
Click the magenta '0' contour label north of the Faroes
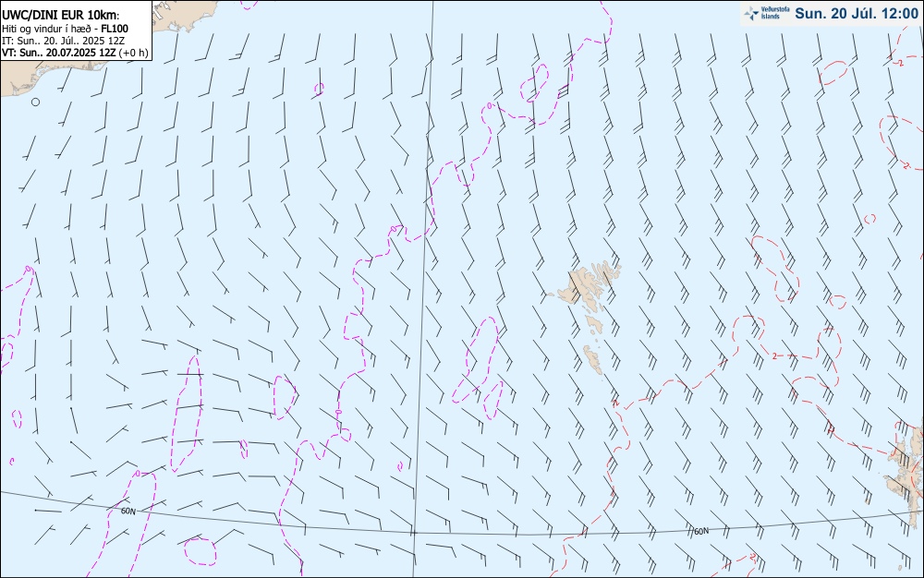[x=489, y=106]
